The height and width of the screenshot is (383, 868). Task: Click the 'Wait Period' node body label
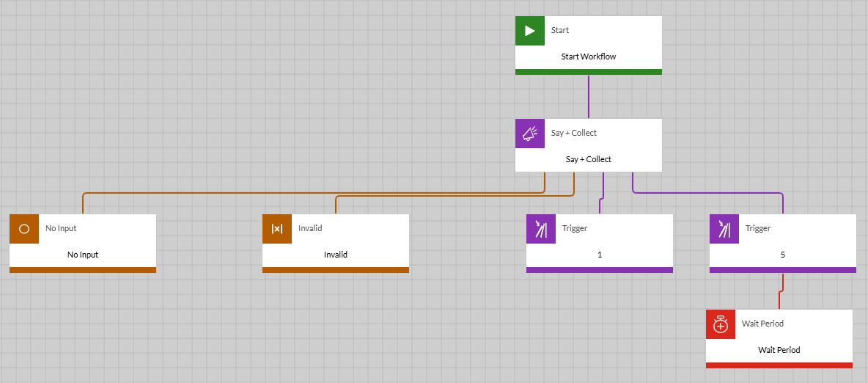[779, 350]
